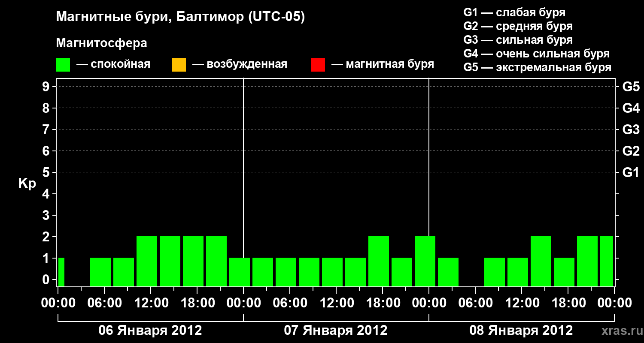Click the '06:00' tick label under 08 Января
644x343 pixels.
point(475,303)
